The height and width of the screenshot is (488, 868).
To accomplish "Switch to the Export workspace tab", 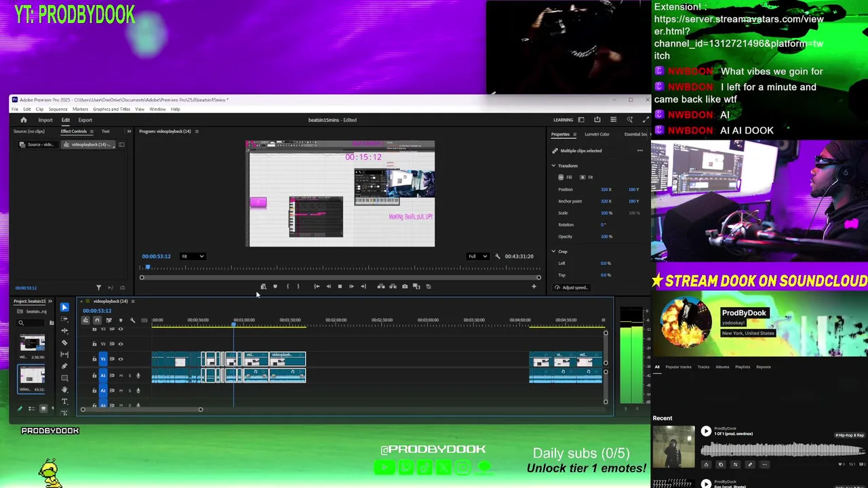I will 85,120.
